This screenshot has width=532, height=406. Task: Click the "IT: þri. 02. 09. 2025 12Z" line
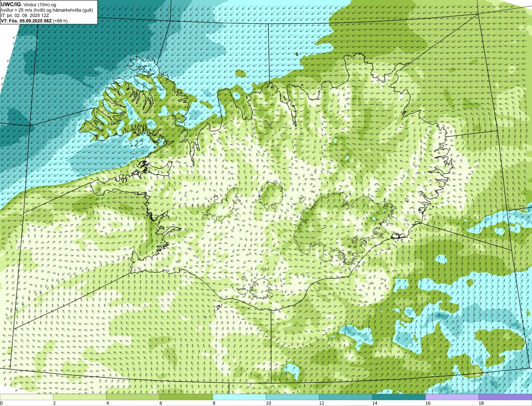pyautogui.click(x=25, y=15)
